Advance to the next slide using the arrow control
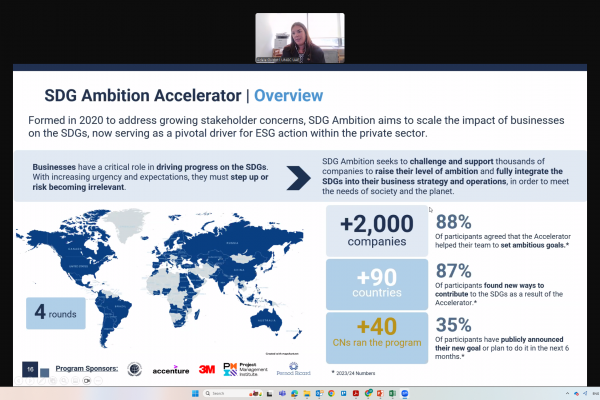Viewport: 600px width, 400px height. click(x=31, y=380)
